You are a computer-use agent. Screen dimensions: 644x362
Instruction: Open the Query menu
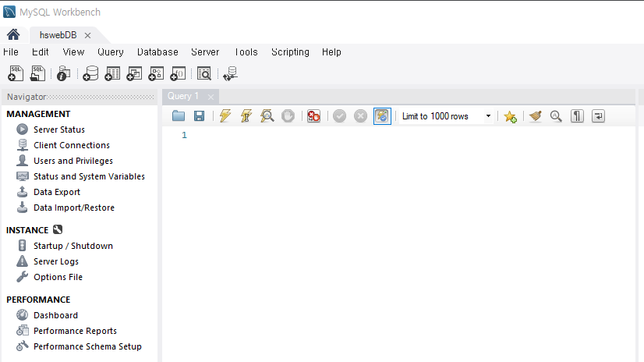[111, 52]
